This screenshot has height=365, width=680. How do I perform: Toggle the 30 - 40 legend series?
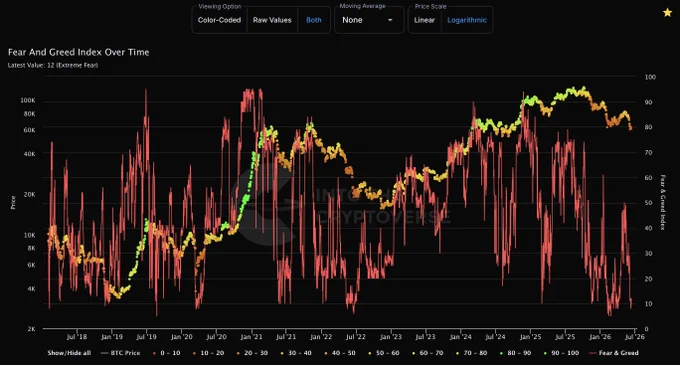(x=296, y=353)
